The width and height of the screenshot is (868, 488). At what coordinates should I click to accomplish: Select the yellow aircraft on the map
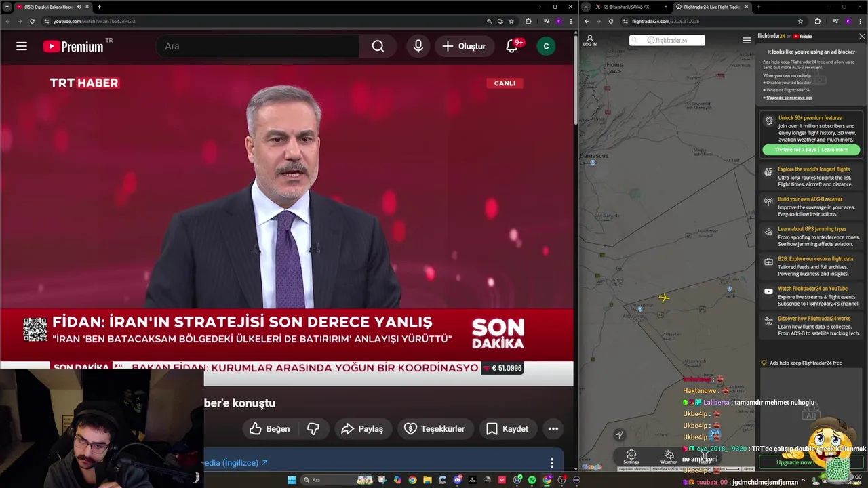click(x=664, y=297)
